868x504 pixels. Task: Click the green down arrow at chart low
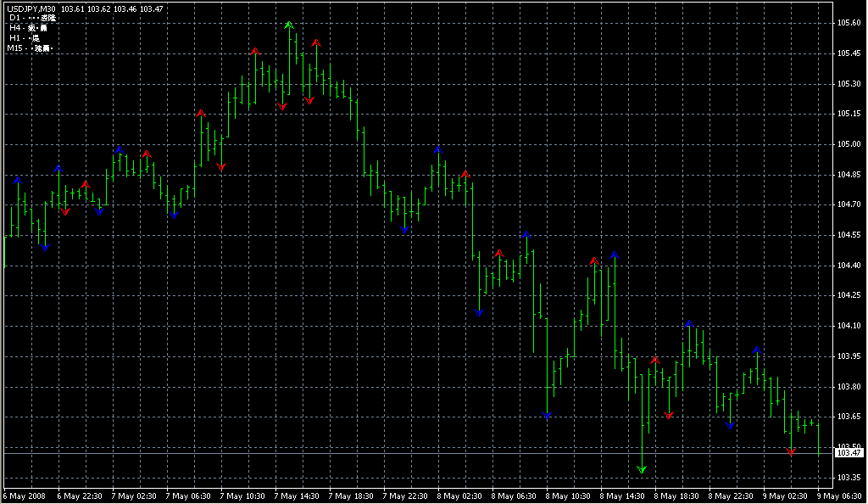[x=642, y=468]
